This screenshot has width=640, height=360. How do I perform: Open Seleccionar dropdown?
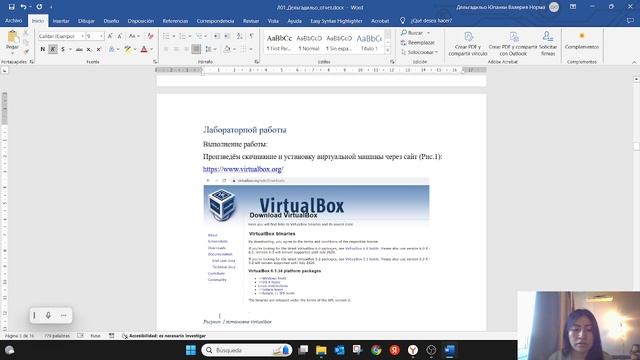pyautogui.click(x=419, y=52)
